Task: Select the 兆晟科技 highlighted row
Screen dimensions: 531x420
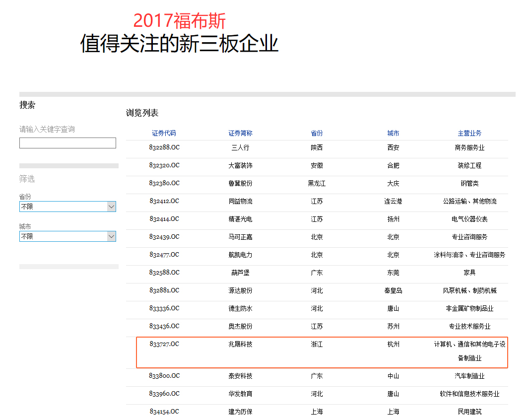Action: point(240,344)
